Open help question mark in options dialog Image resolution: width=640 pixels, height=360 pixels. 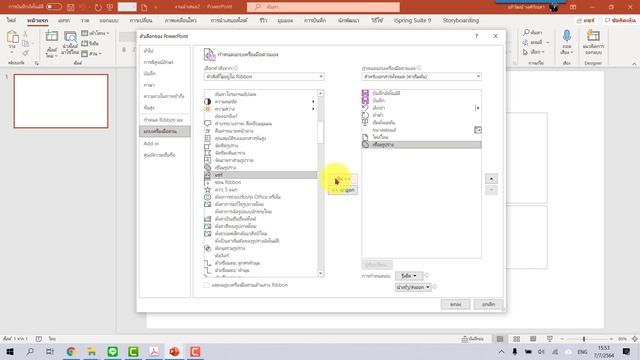point(476,36)
